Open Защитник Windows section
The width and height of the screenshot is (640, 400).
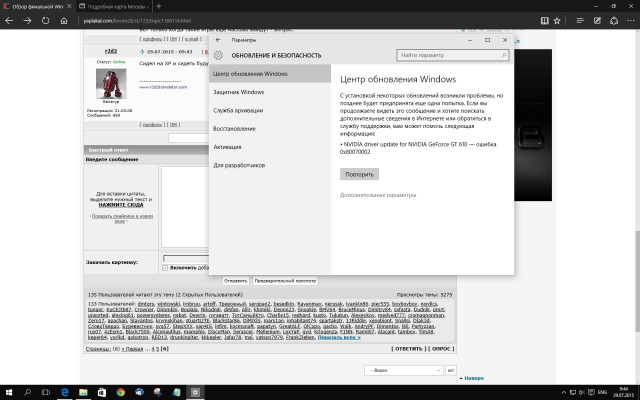pos(270,92)
